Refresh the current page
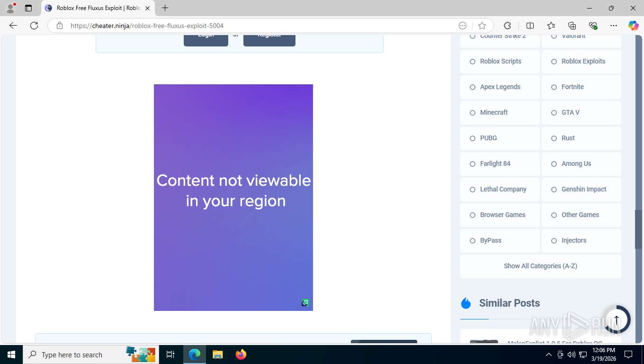 point(34,26)
